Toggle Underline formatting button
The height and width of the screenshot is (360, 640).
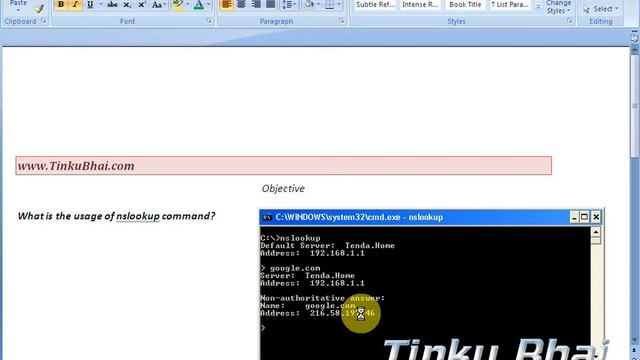(x=90, y=5)
